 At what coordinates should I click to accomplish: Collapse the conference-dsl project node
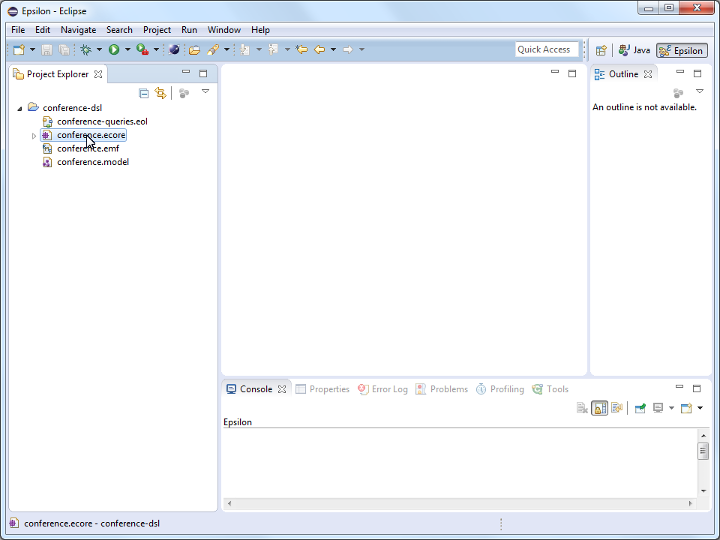click(x=20, y=108)
